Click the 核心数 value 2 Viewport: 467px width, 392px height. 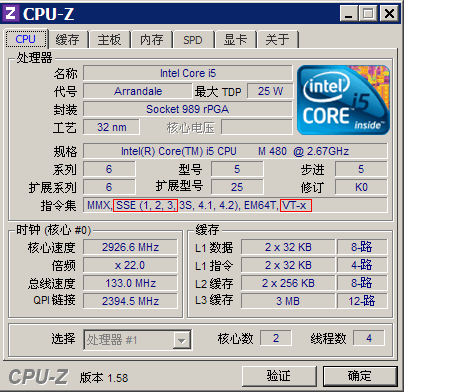coord(276,338)
